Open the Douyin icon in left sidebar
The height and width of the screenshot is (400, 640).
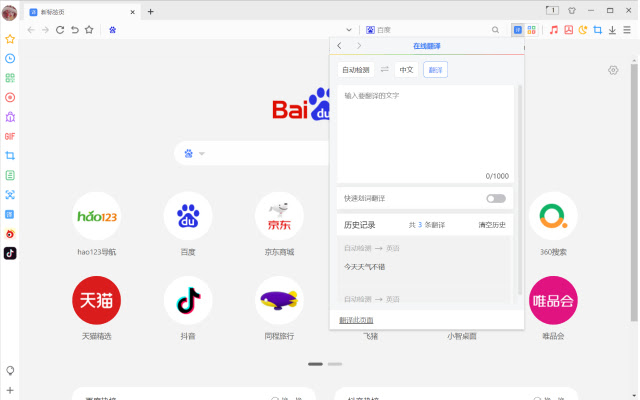(10, 253)
